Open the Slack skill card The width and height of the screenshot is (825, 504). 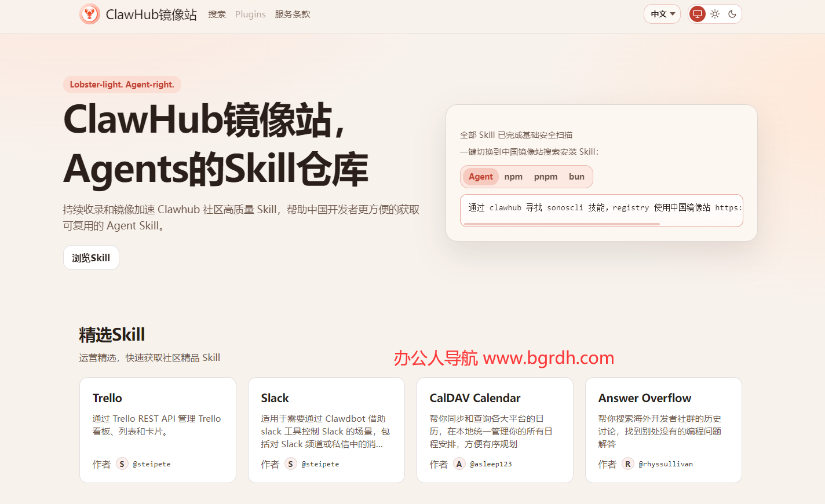tap(326, 430)
